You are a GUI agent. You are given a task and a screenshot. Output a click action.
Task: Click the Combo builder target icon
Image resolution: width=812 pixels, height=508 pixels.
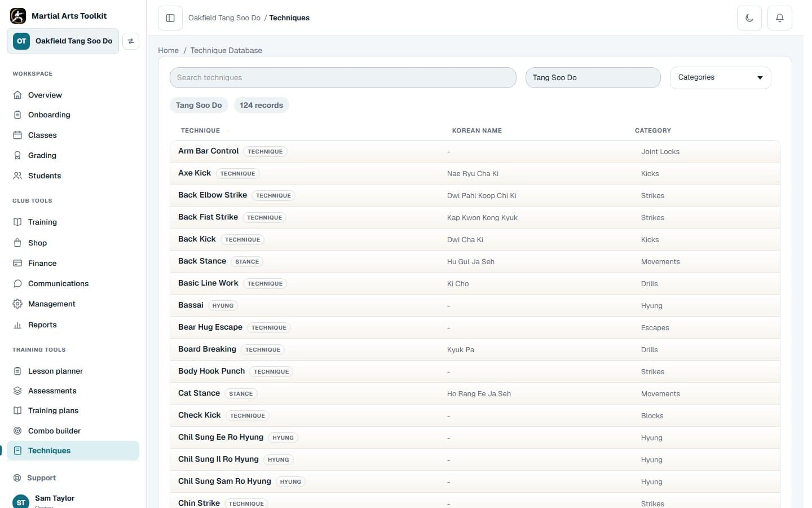(17, 431)
